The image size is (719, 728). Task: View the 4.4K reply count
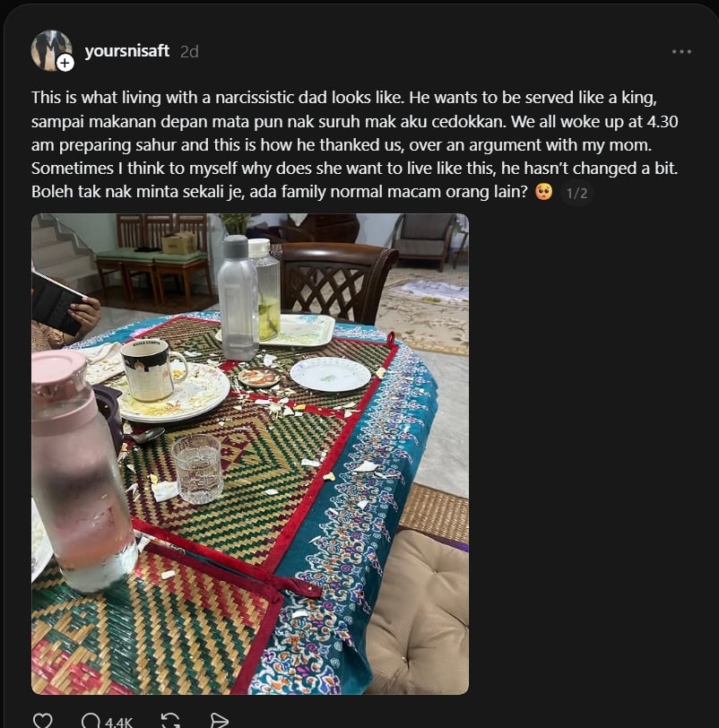(119, 722)
